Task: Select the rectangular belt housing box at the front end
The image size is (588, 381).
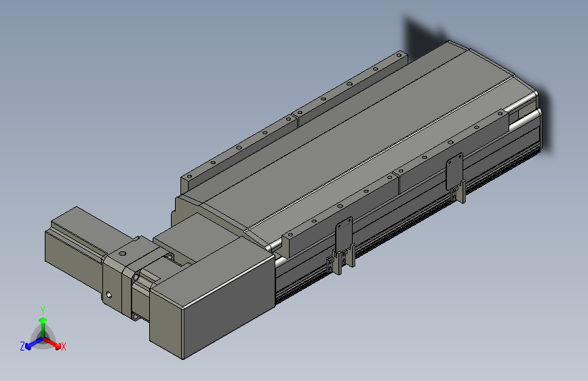Action: pyautogui.click(x=213, y=298)
